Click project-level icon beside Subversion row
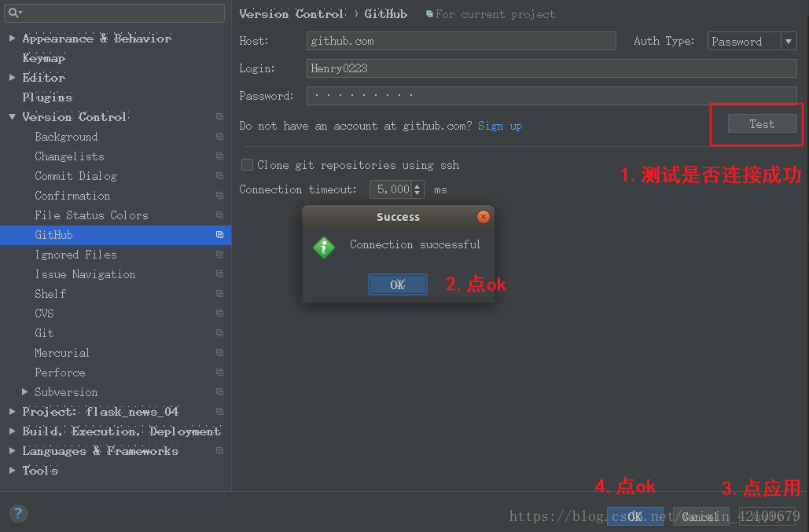Image resolution: width=809 pixels, height=532 pixels. (220, 392)
